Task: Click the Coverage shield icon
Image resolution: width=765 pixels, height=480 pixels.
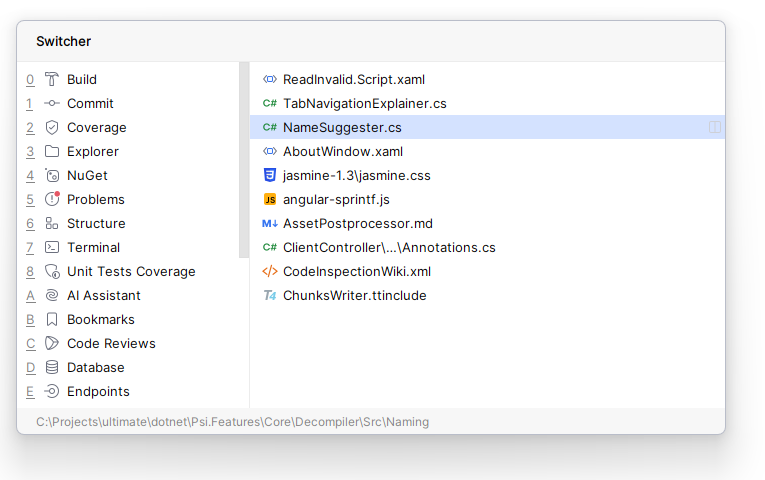Action: 52,128
